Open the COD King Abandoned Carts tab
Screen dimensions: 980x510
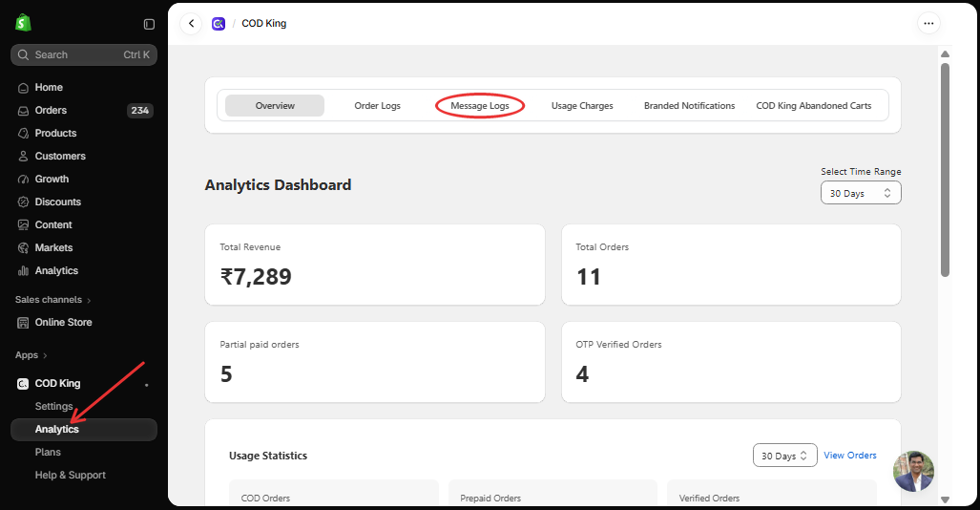[814, 106]
